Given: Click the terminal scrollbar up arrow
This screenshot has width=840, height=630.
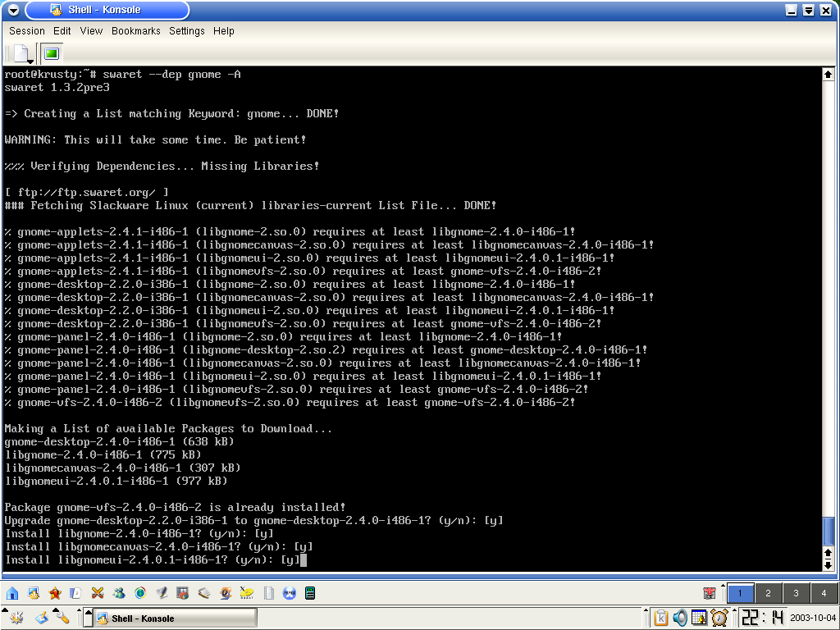Looking at the screenshot, I should 829,75.
